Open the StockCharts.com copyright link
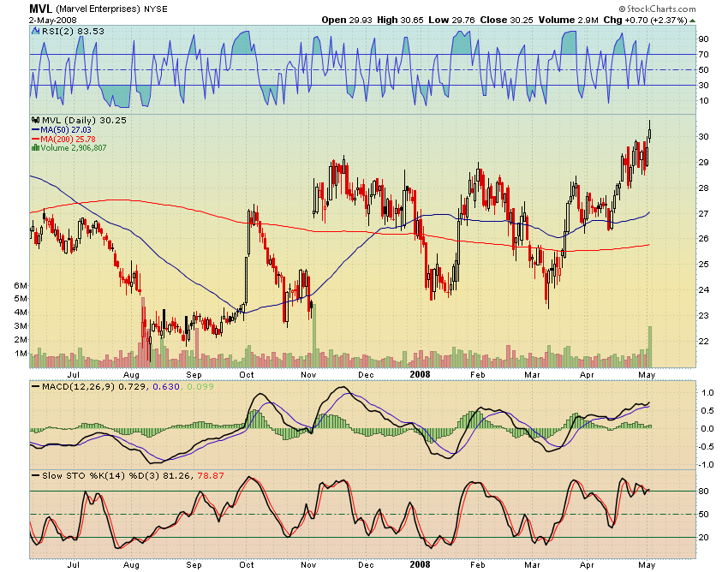This screenshot has width=728, height=572. [x=658, y=9]
